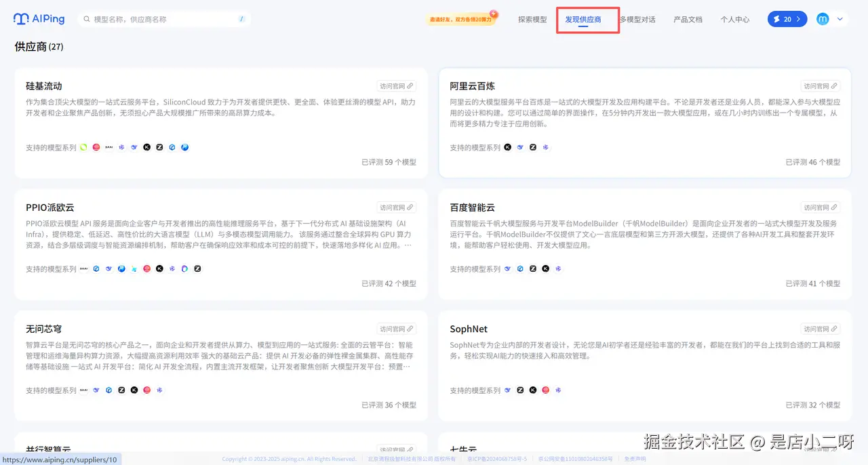This screenshot has width=868, height=465.
Task: Click red round model icon in PPIO派欧云 card
Action: pos(146,268)
